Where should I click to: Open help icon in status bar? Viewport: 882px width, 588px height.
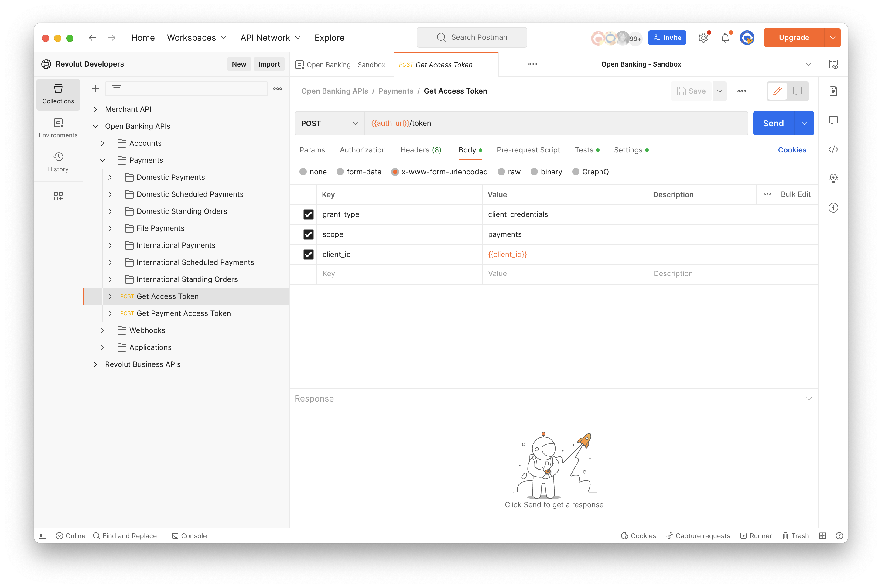(x=839, y=535)
